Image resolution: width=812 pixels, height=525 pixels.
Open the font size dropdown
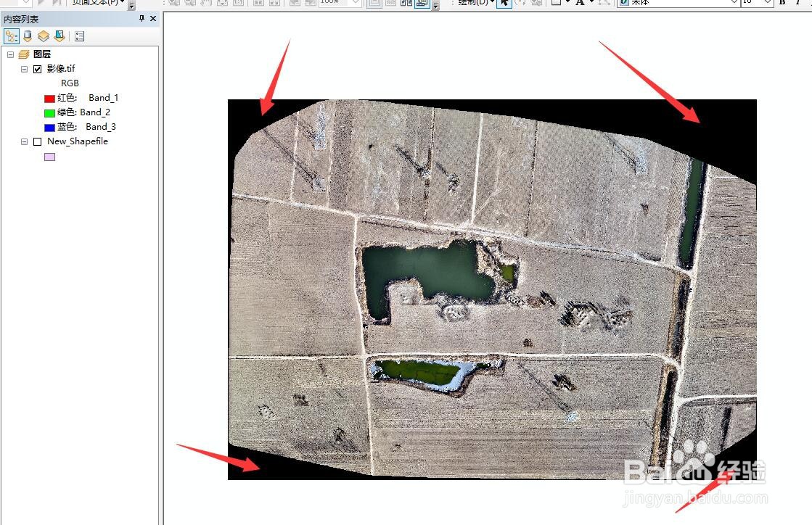point(768,2)
